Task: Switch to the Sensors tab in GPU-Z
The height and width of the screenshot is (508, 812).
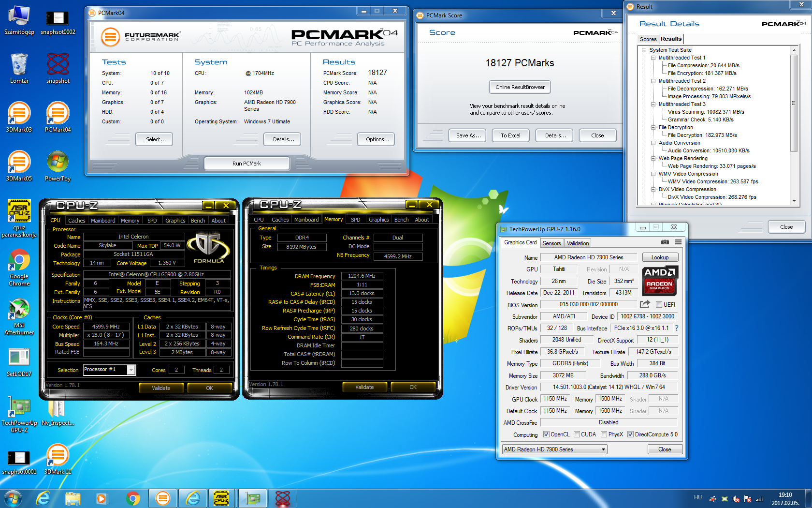Action: tap(551, 243)
